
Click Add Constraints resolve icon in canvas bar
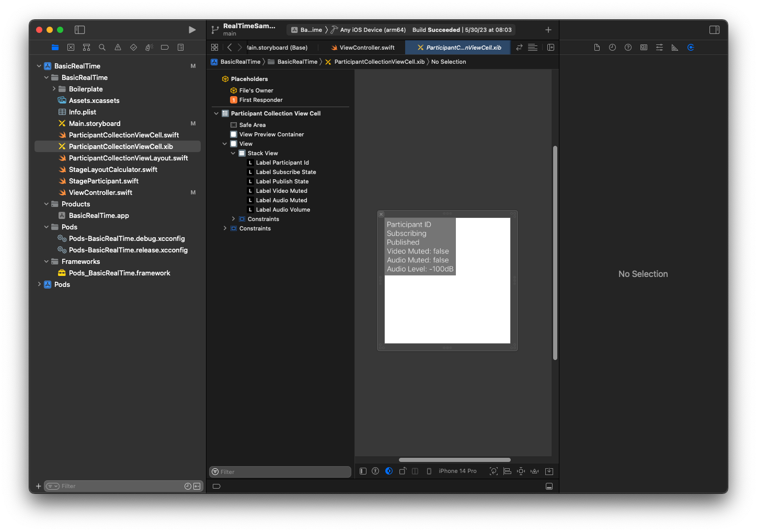pos(521,471)
